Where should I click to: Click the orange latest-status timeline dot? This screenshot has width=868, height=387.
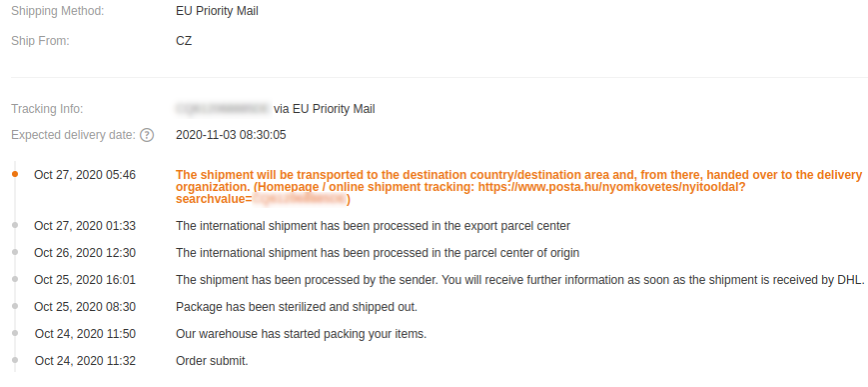click(x=15, y=174)
